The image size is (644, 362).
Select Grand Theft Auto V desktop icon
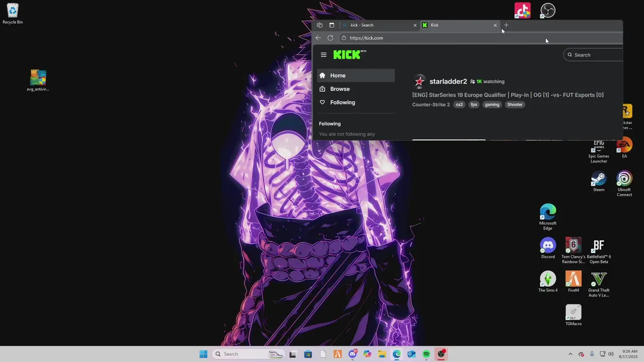[x=599, y=284]
